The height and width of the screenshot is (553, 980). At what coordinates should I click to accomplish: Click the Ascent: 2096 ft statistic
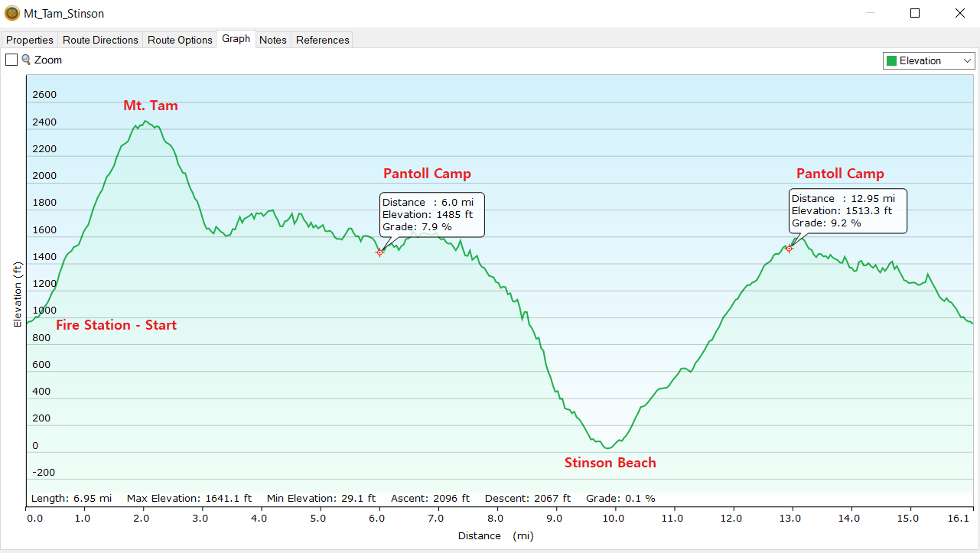click(431, 498)
